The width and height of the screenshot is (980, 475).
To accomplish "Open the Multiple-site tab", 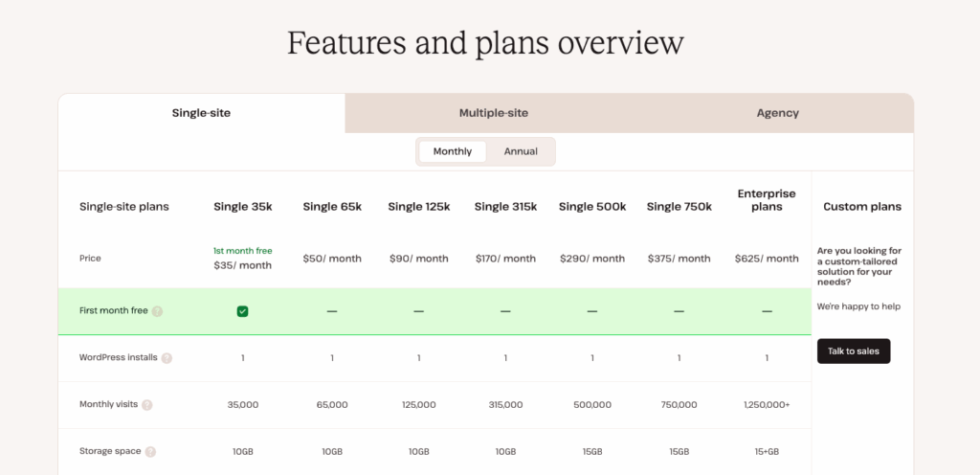I will (x=493, y=113).
